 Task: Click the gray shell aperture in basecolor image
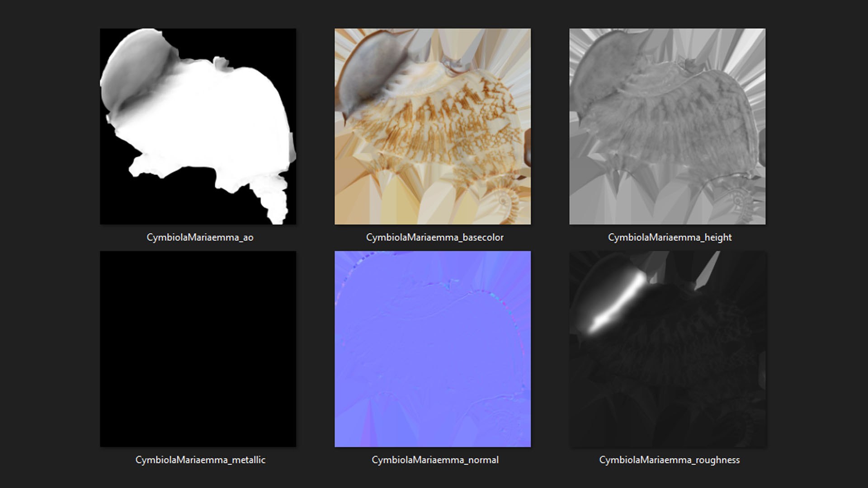coord(368,72)
